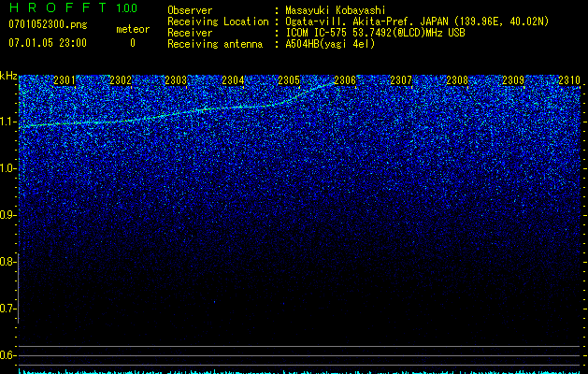The height and width of the screenshot is (374, 588).
Task: Click the meteor count value 0
Action: click(x=133, y=43)
